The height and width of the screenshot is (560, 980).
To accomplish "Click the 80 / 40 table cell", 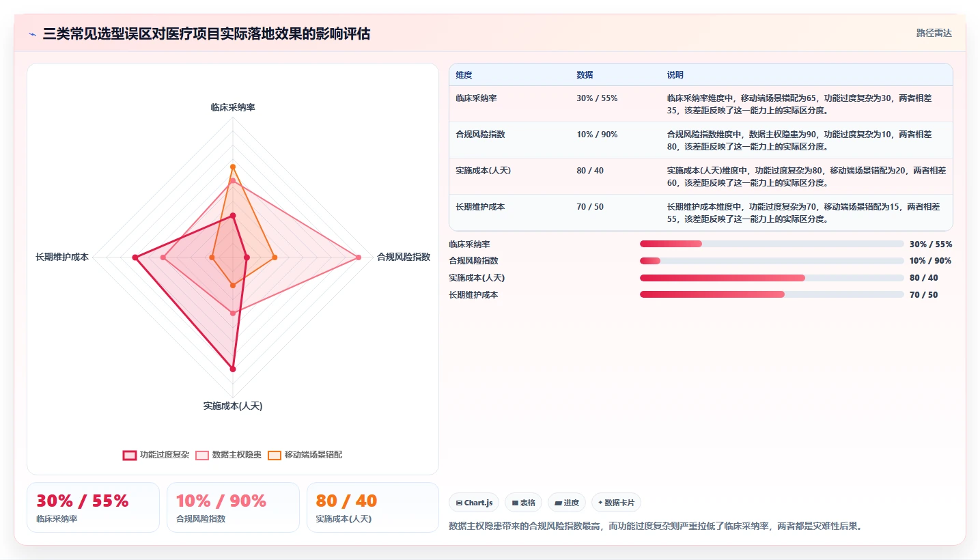I will point(590,171).
